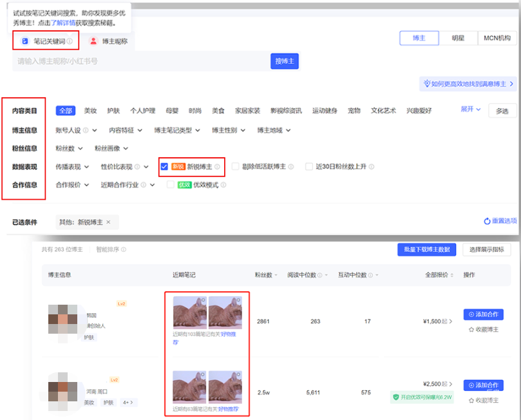This screenshot has height=420, width=521.
Task: Click the info icon beside 新锐博主
Action: pos(218,167)
